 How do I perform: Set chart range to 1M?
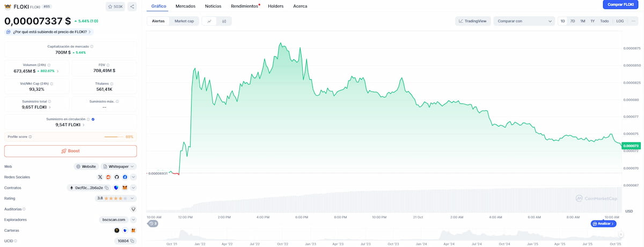(583, 21)
